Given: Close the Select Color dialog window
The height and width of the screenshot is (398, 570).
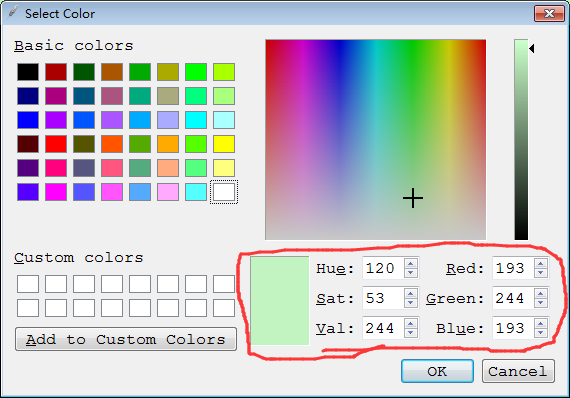Looking at the screenshot, I should pos(549,14).
